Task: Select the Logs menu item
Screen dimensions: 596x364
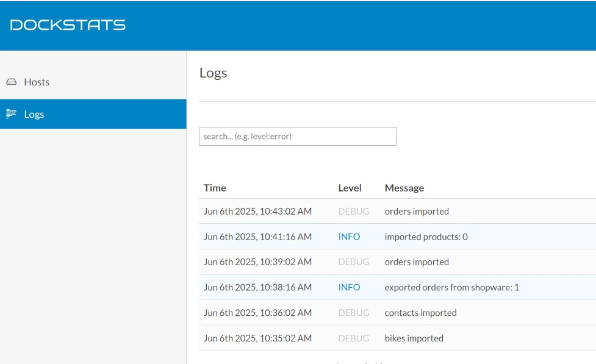Action: 93,114
